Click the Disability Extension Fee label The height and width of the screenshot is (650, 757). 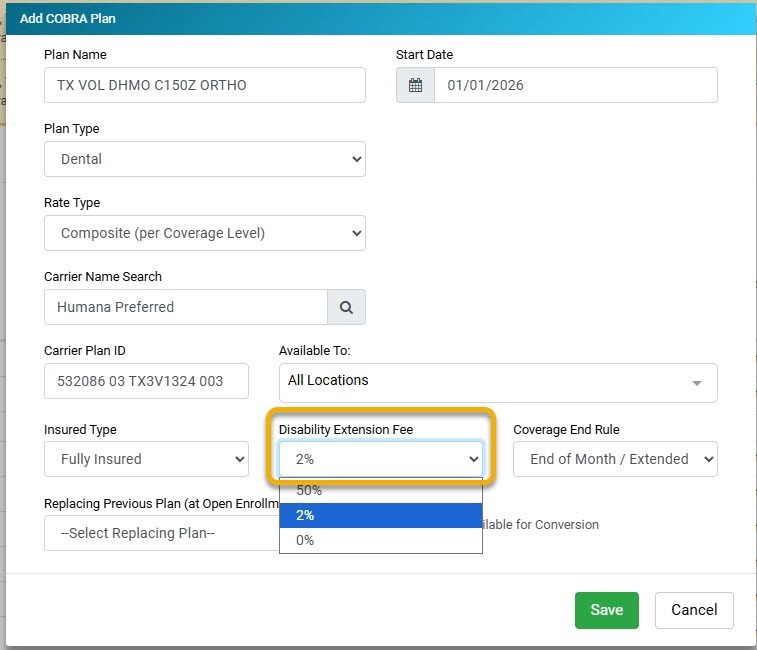346,429
